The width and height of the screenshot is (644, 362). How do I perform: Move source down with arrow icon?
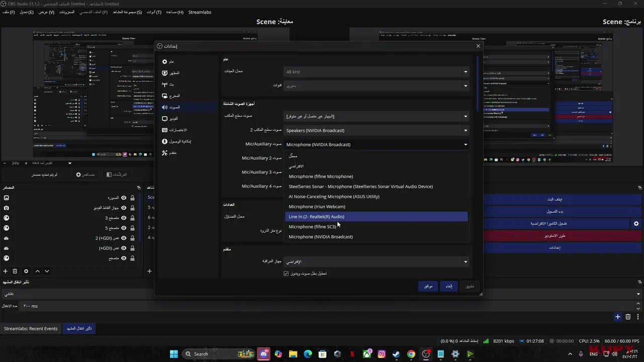(x=47, y=271)
